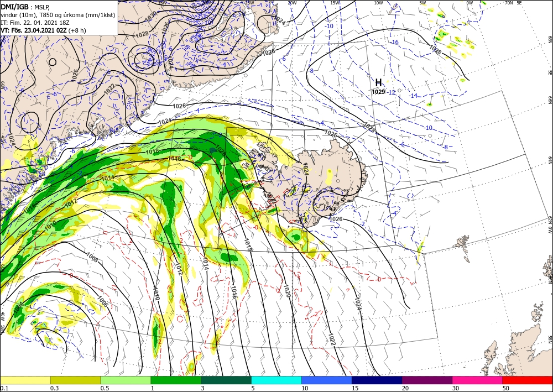Select the dark green 3–5 legend swatch
The image size is (553, 392).
click(x=226, y=380)
